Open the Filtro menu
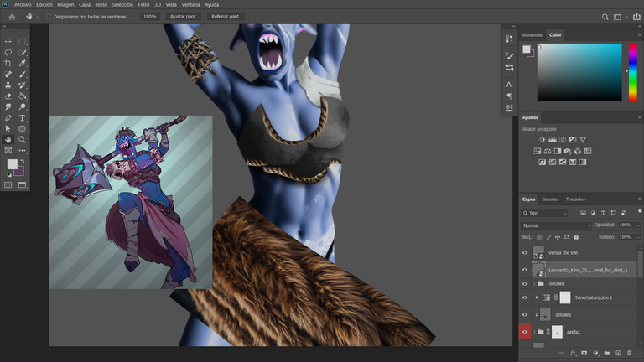 click(x=143, y=4)
